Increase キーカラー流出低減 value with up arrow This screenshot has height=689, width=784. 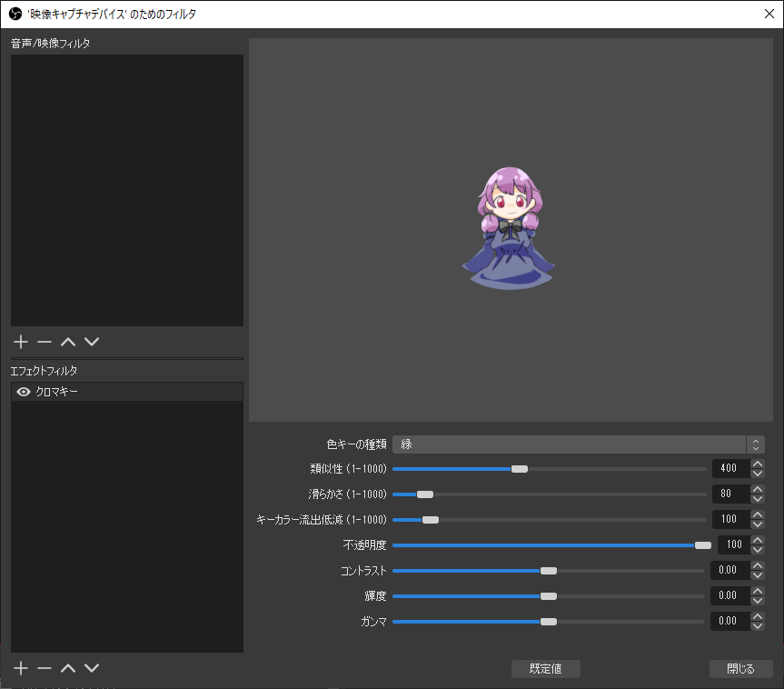click(758, 514)
